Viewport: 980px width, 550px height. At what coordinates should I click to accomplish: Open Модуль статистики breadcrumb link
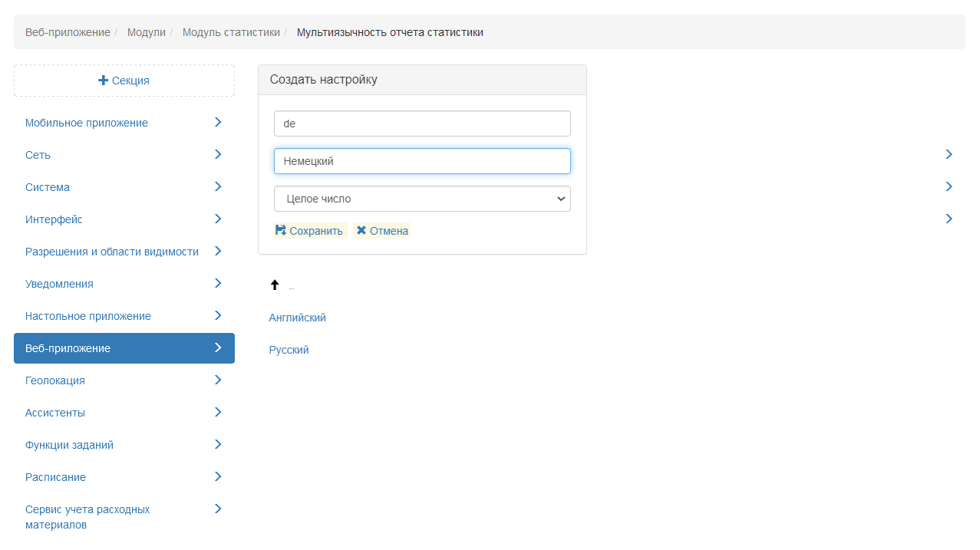point(231,32)
